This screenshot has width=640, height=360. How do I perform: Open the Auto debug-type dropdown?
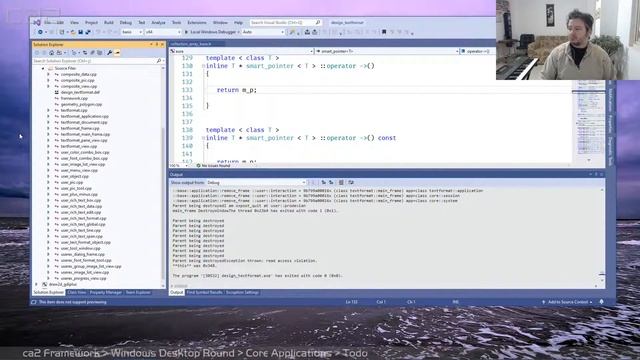[263, 32]
